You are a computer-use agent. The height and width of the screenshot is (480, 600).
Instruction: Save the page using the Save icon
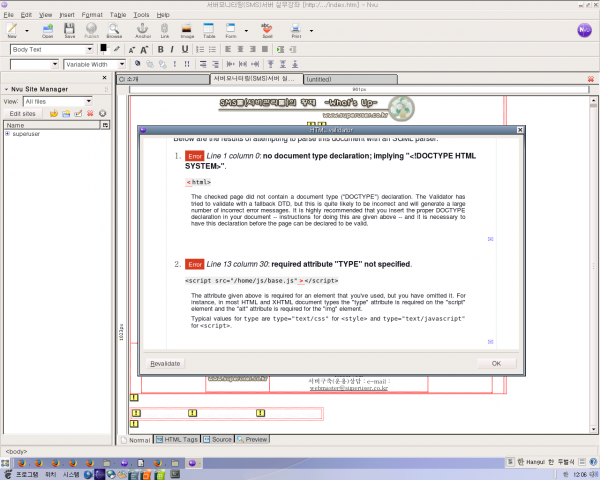(x=69, y=30)
